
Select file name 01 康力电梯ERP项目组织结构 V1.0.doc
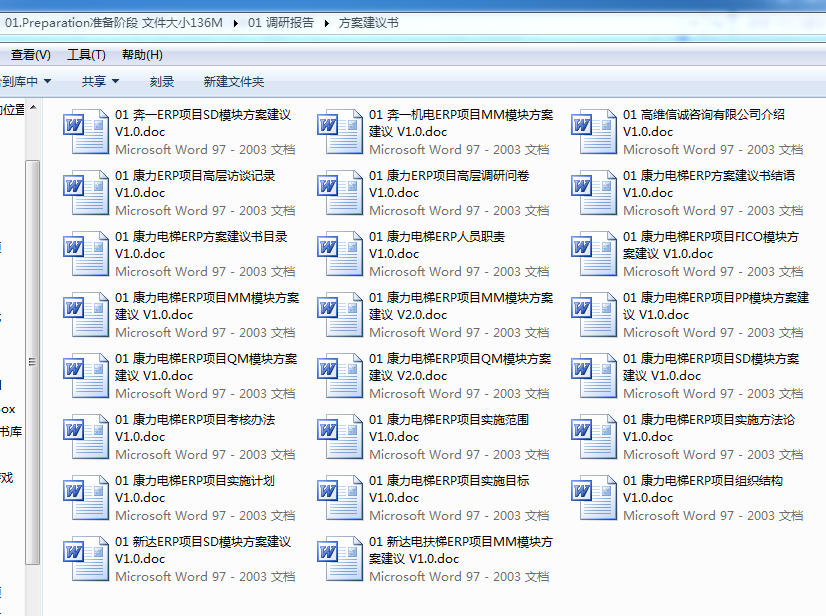[703, 490]
